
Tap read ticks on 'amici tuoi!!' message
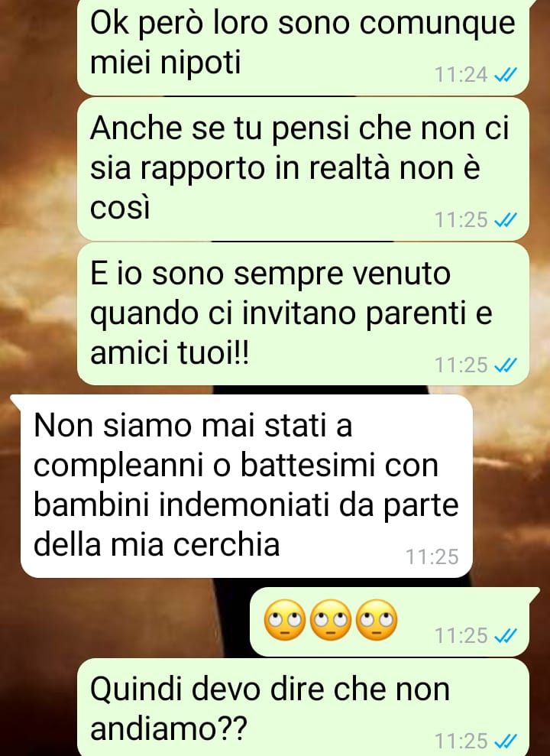tap(506, 365)
